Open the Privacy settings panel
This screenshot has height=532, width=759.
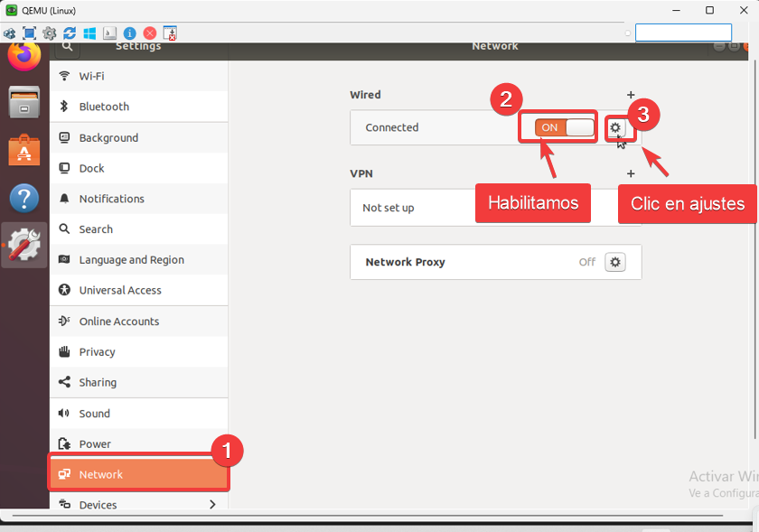click(x=97, y=351)
